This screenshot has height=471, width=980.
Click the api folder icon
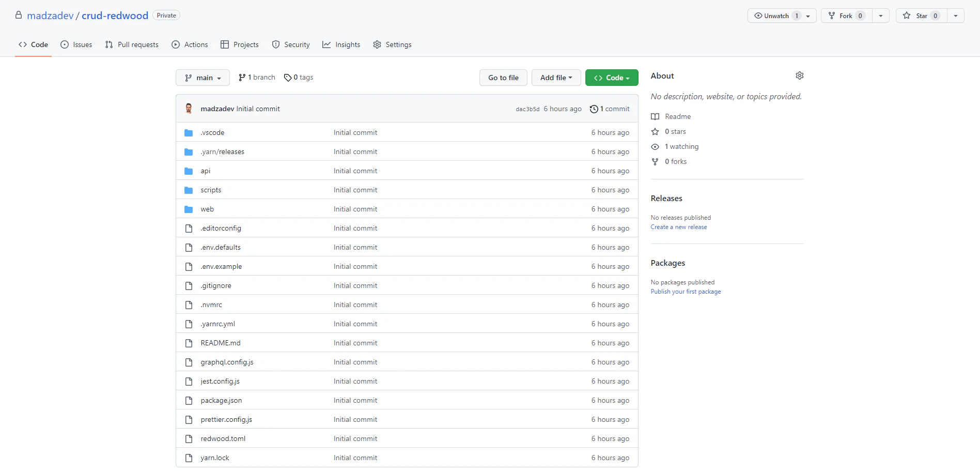click(189, 171)
